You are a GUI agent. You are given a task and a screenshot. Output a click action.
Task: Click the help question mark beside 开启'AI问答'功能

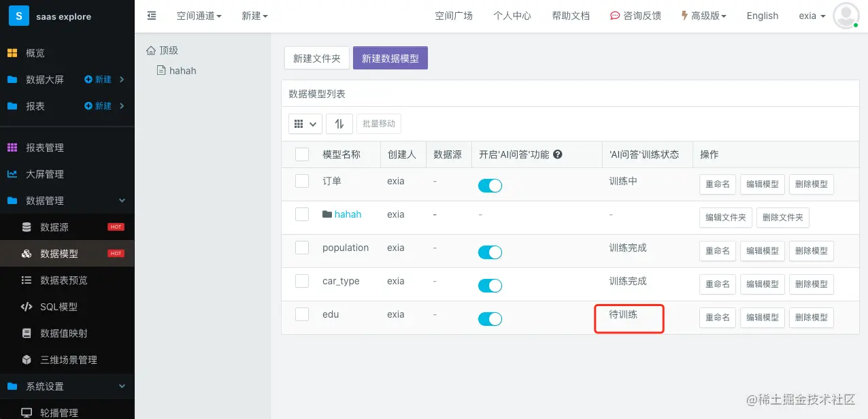point(558,154)
